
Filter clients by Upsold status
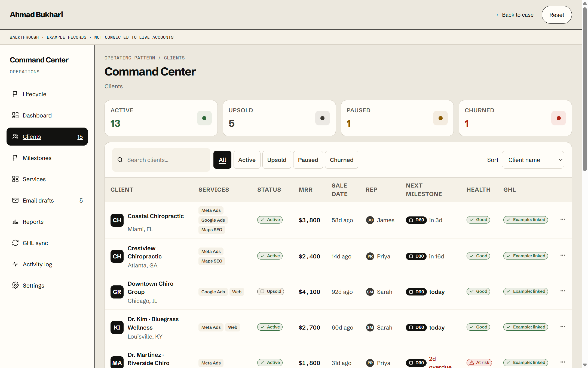pyautogui.click(x=277, y=160)
